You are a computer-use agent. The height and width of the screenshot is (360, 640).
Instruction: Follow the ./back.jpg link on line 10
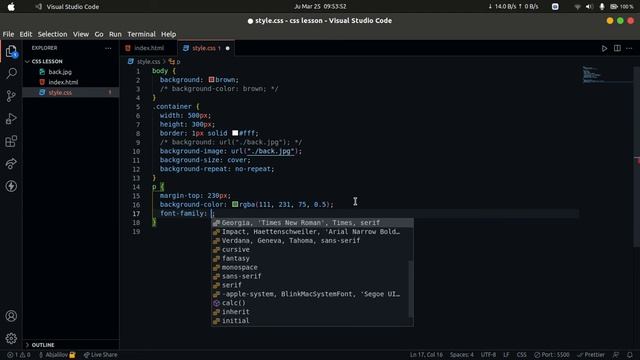[270, 151]
